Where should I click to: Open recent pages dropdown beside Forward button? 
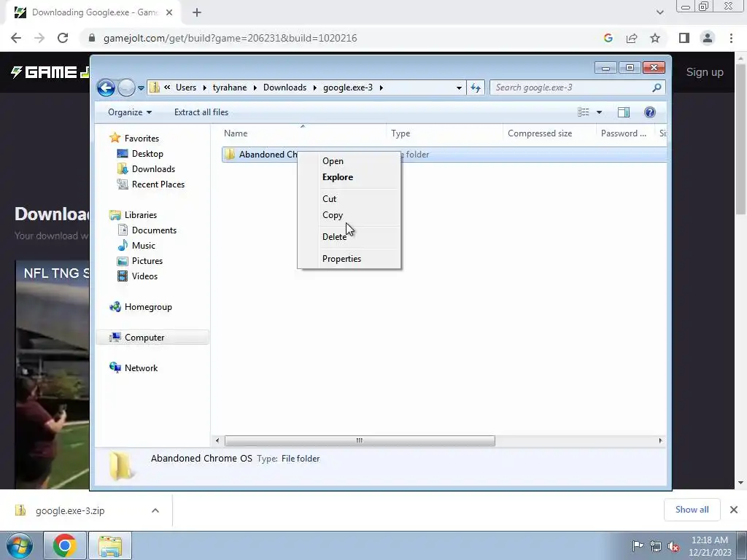[141, 88]
